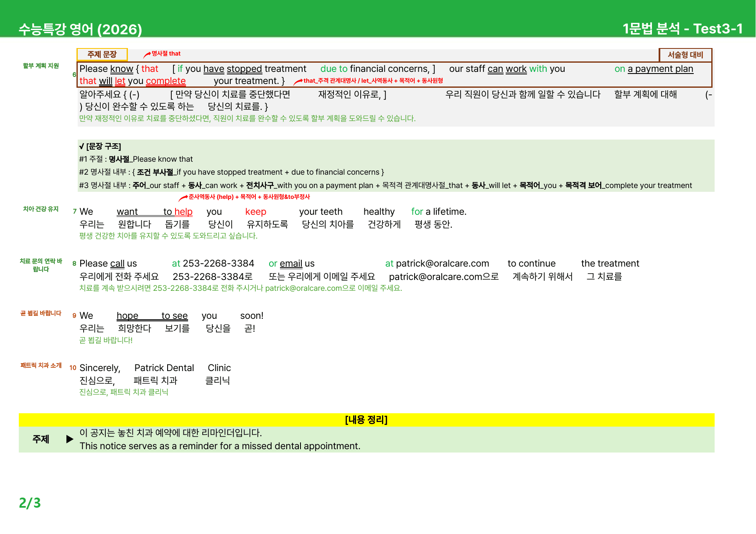Select the 서술형 대비 label box

click(x=685, y=55)
